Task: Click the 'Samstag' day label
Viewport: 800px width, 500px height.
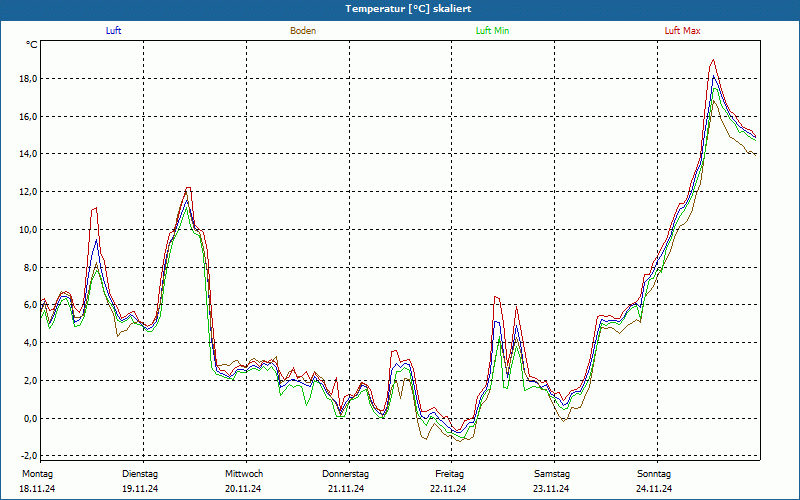Action: (x=552, y=474)
